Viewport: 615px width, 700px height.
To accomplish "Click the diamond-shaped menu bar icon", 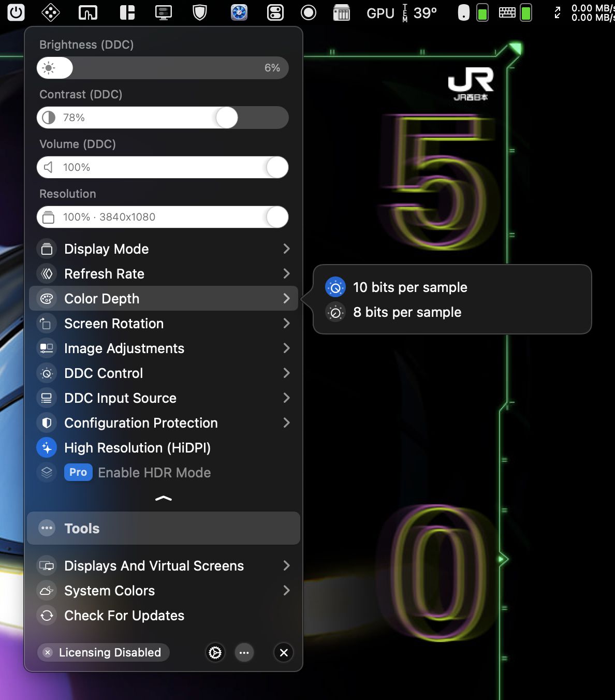I will [50, 12].
